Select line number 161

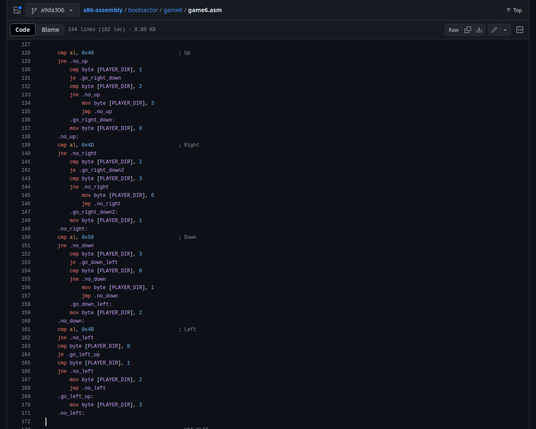(x=26, y=329)
